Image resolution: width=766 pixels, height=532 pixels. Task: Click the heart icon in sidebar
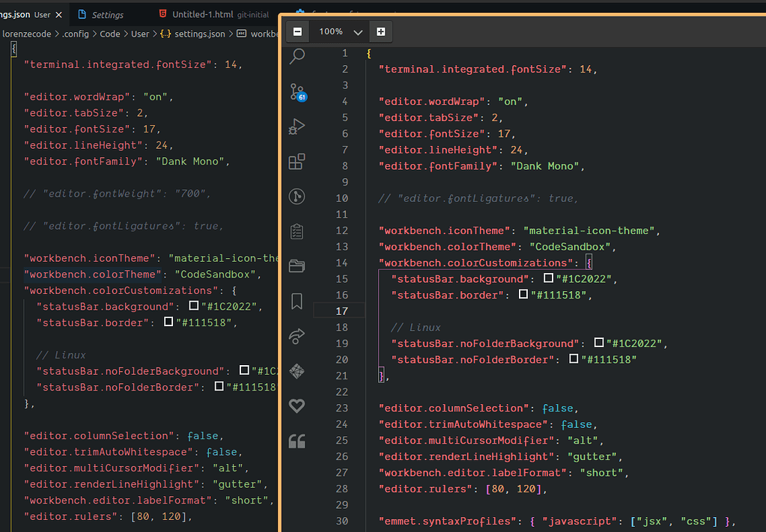297,406
